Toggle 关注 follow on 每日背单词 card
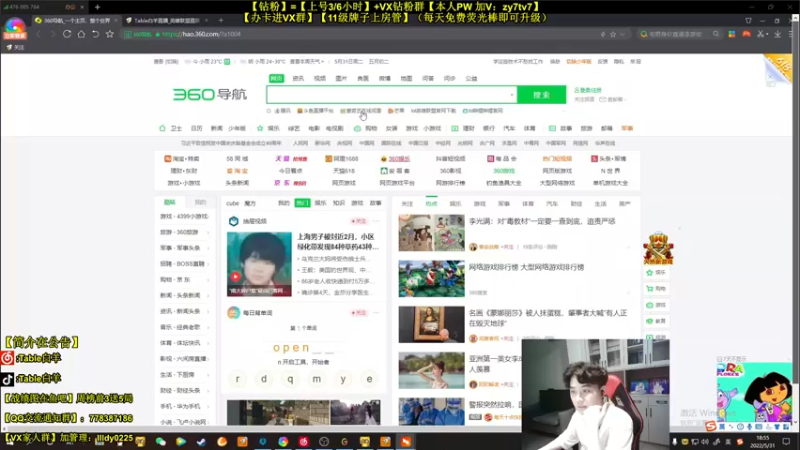The width and height of the screenshot is (800, 450). pyautogui.click(x=359, y=312)
